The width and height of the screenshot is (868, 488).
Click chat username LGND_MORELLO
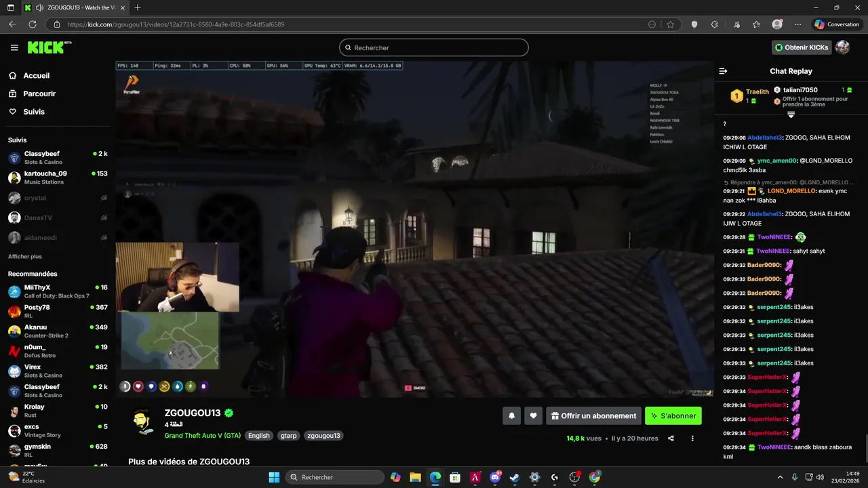coord(791,191)
